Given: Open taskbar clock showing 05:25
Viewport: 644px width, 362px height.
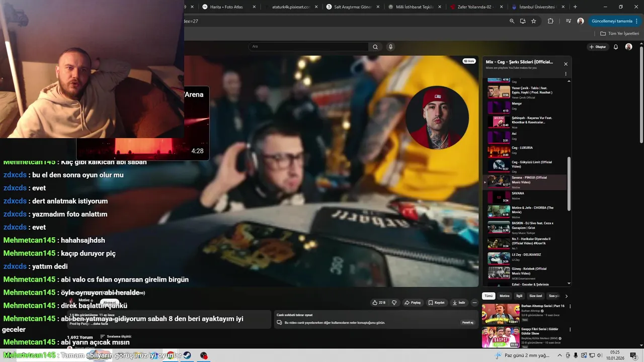Looking at the screenshot, I should (x=615, y=355).
